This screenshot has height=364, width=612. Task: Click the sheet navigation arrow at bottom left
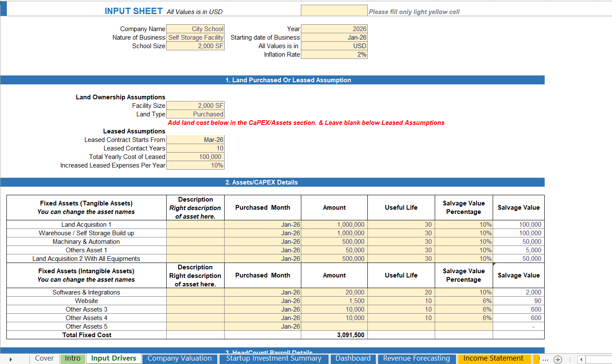11,359
